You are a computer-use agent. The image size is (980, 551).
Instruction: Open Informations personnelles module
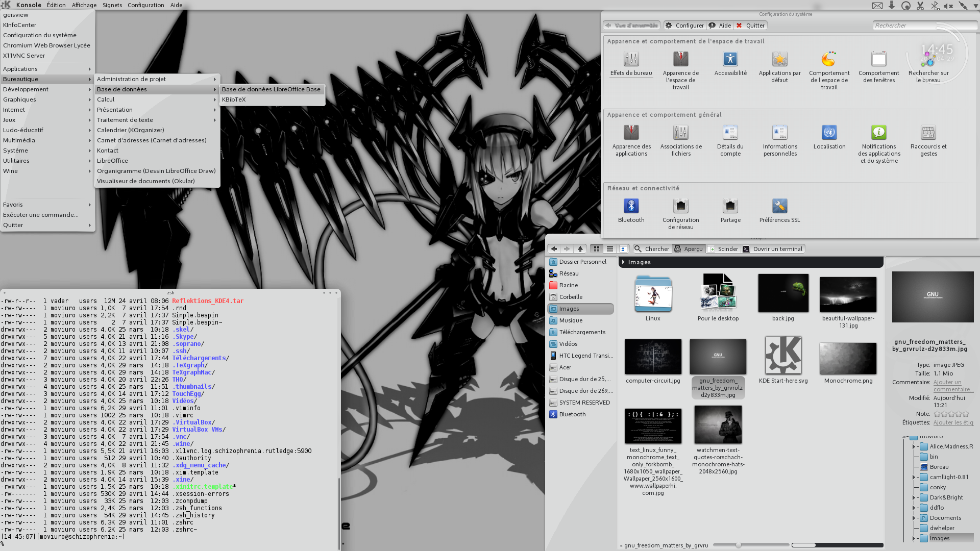point(780,140)
